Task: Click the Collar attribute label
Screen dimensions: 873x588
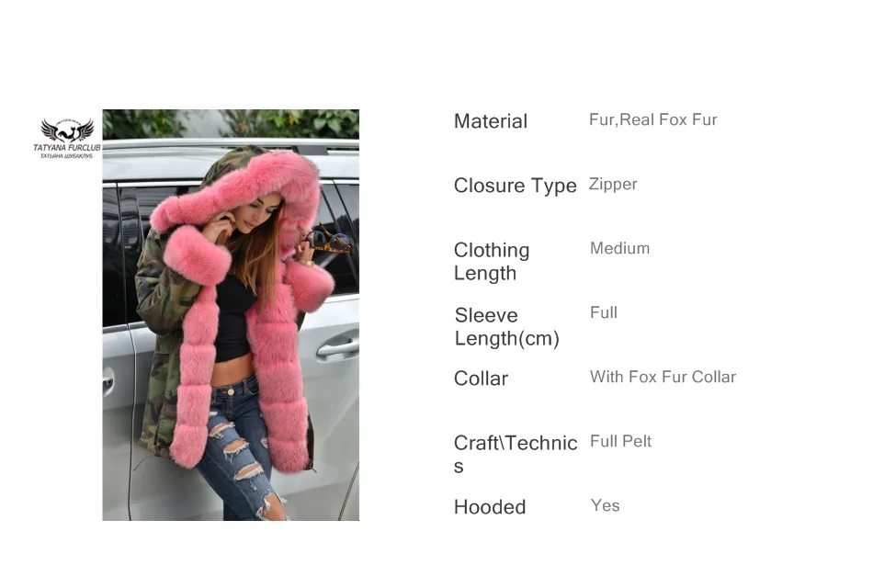Action: [x=481, y=379]
